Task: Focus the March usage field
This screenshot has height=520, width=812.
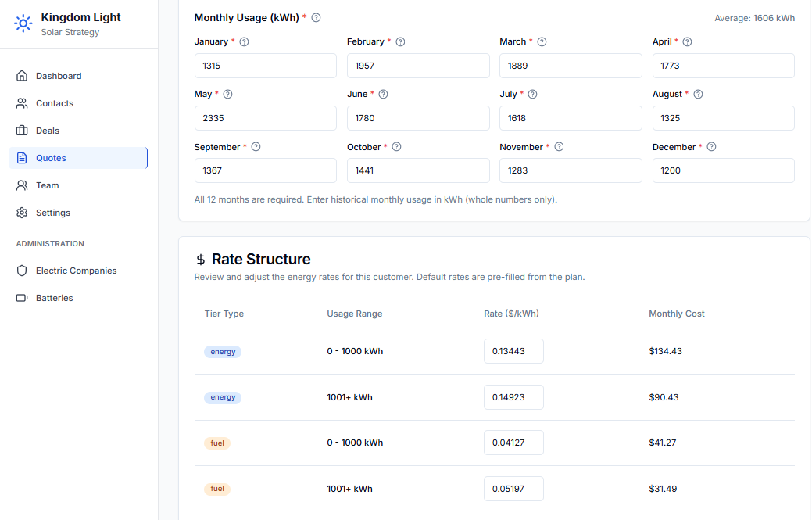Action: tap(571, 66)
